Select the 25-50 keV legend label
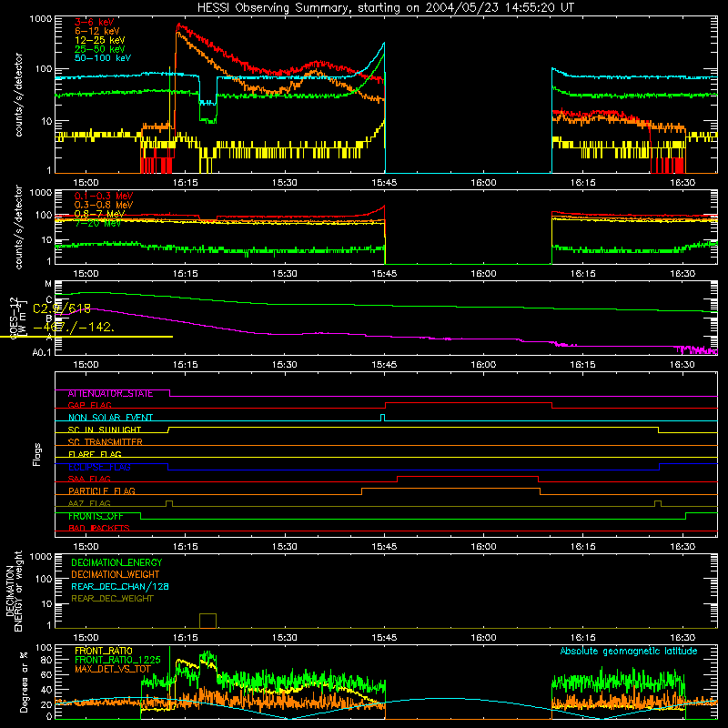728x728 pixels. [x=100, y=49]
